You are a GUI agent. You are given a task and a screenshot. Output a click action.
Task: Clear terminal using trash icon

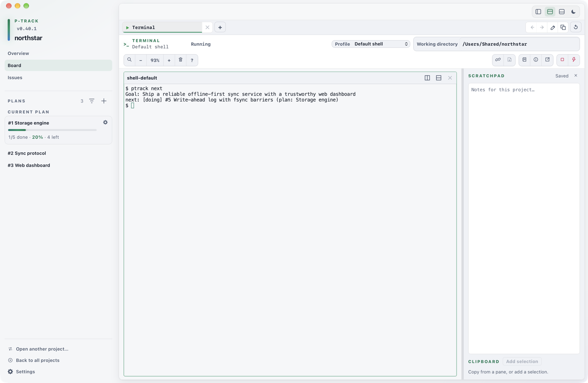pyautogui.click(x=181, y=60)
